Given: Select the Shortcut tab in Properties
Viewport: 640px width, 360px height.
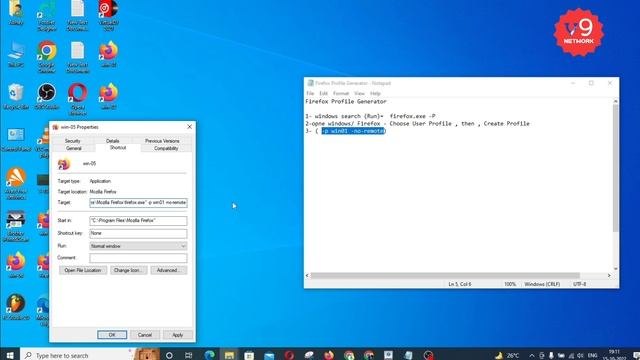Looking at the screenshot, I should pyautogui.click(x=118, y=148).
